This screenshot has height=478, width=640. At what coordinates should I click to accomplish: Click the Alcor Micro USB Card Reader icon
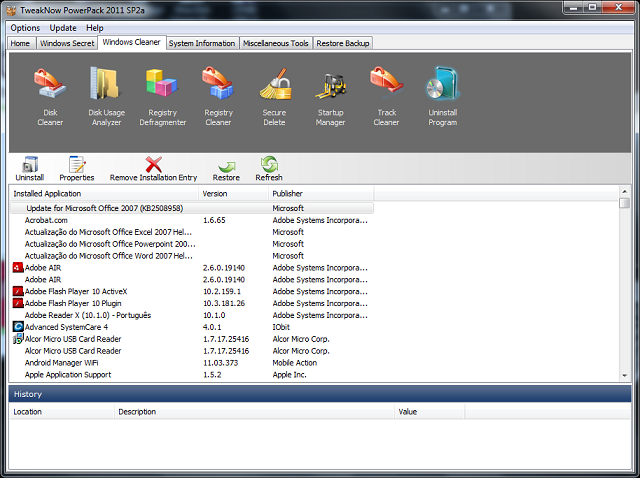point(18,339)
